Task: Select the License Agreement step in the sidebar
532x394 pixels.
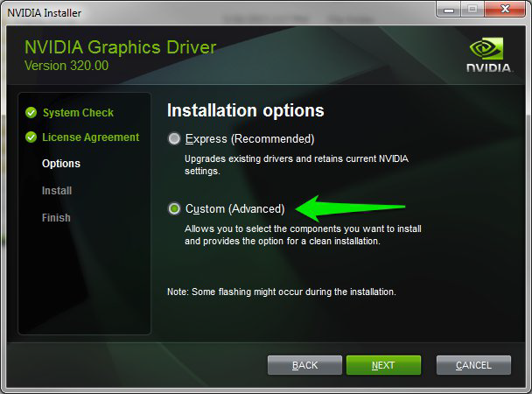Action: click(91, 137)
